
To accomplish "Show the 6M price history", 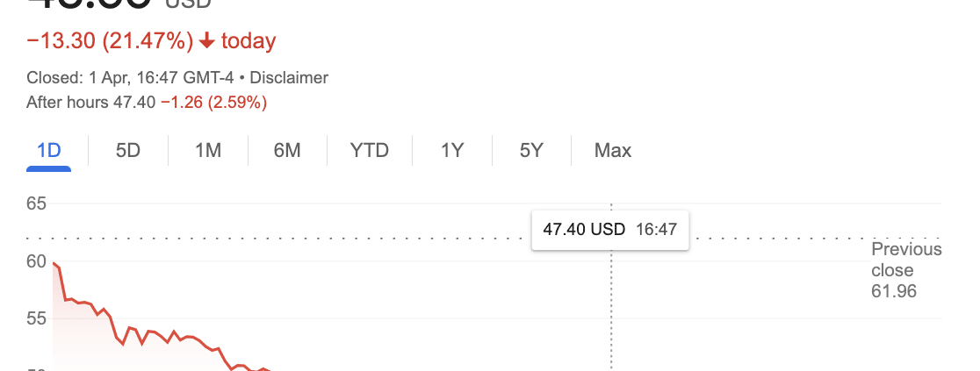I will 287,151.
